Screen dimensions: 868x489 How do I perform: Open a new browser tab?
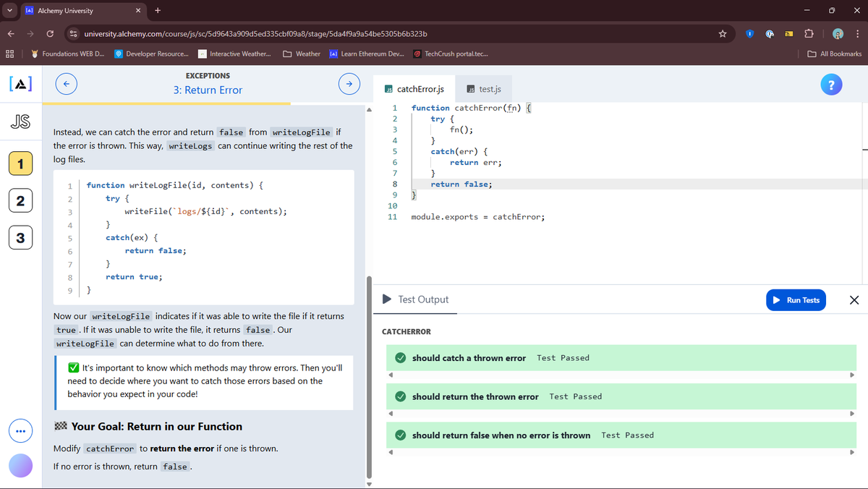click(158, 10)
